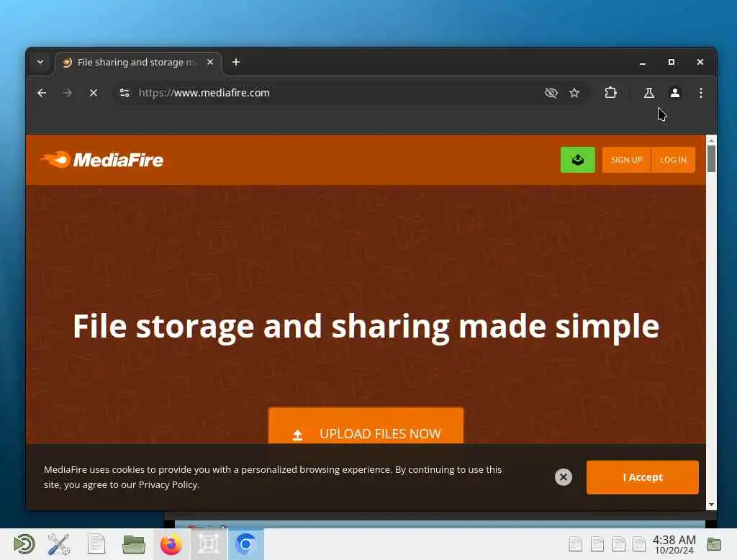
Task: Click the tracking protection eye icon
Action: click(x=551, y=93)
